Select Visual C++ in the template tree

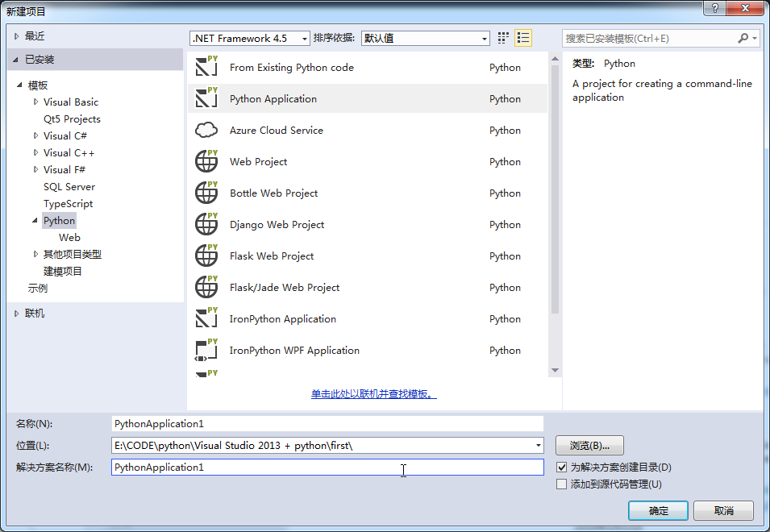(68, 152)
